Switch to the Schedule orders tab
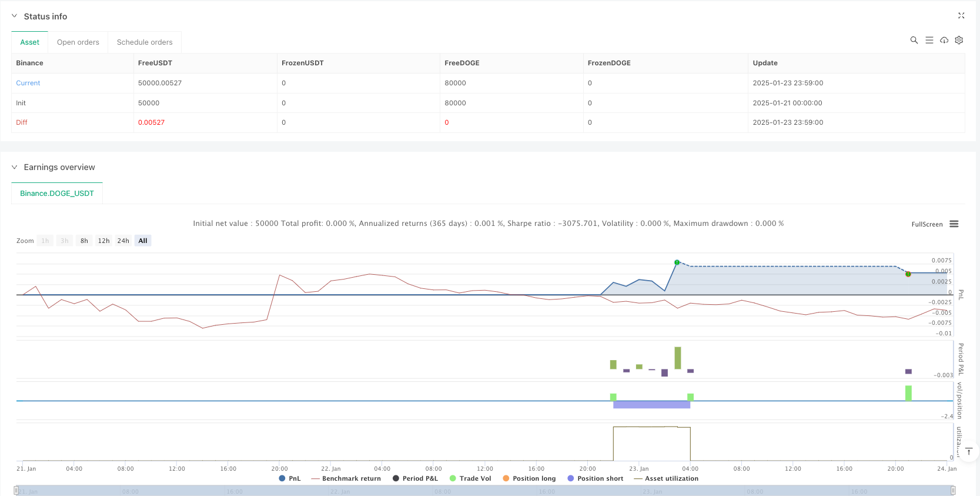The height and width of the screenshot is (496, 980). (145, 42)
